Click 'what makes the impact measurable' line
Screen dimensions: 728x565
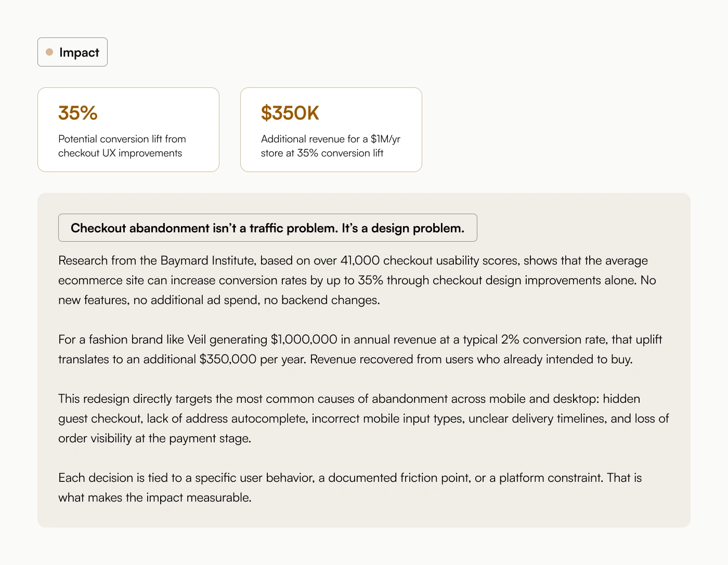click(x=155, y=497)
